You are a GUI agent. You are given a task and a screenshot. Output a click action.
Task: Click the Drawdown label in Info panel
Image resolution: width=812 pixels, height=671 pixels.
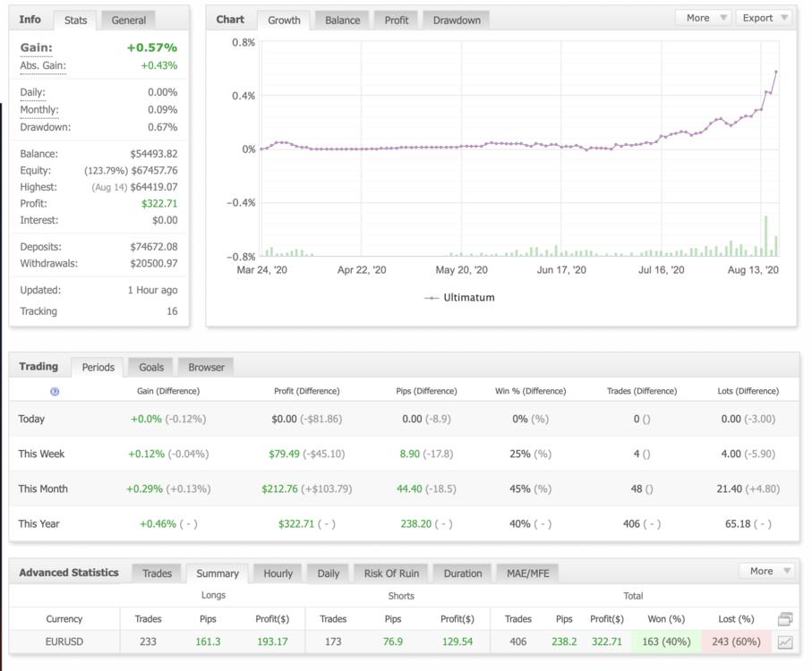[46, 127]
